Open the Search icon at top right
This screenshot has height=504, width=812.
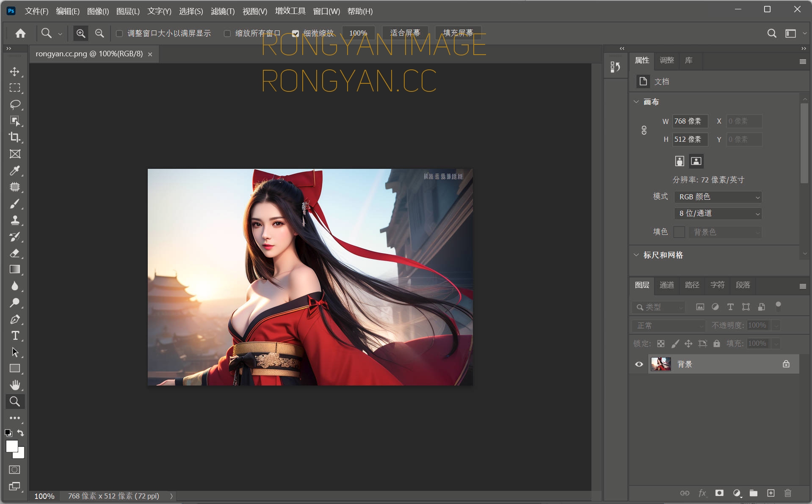(772, 33)
